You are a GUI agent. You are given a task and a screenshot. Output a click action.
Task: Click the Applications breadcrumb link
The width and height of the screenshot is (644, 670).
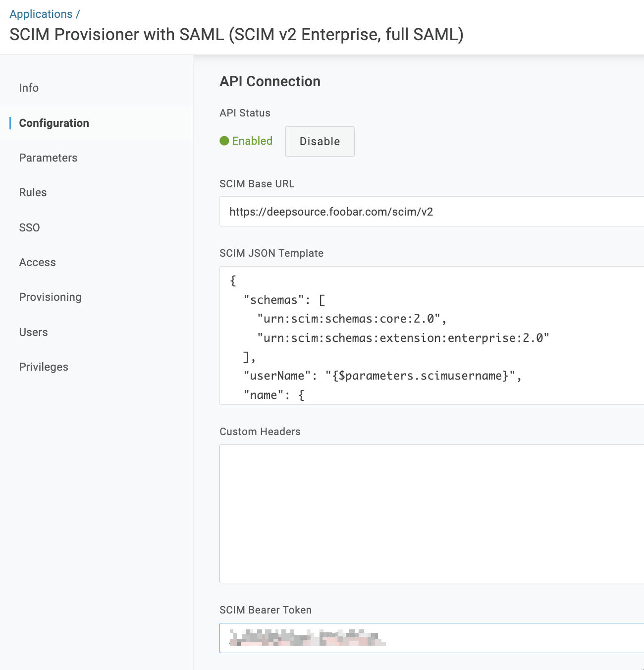tap(41, 14)
